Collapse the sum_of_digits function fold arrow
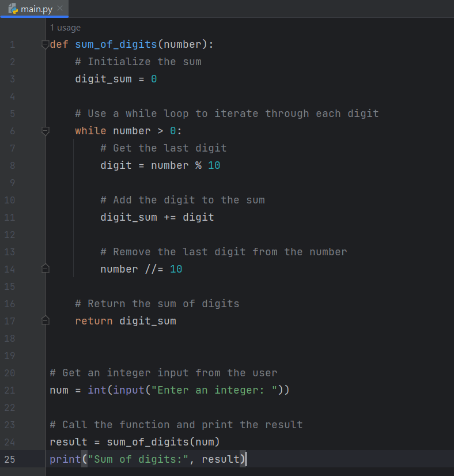 click(x=46, y=45)
